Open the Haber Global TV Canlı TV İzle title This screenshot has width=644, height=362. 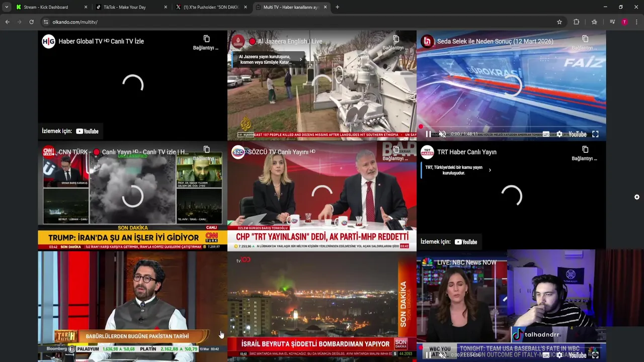(101, 41)
